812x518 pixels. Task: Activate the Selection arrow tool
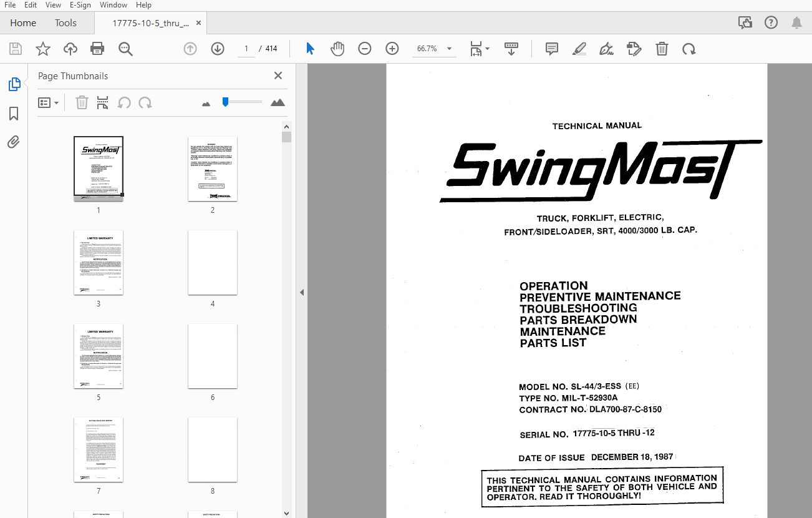tap(310, 49)
